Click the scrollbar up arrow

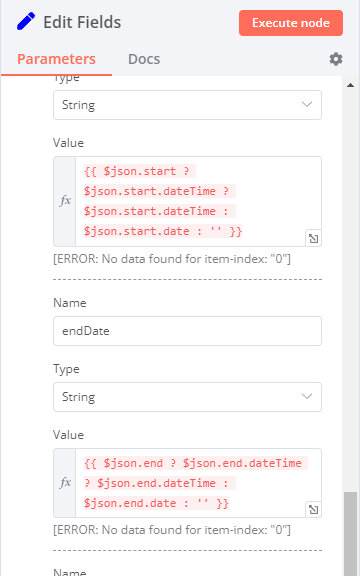(350, 85)
